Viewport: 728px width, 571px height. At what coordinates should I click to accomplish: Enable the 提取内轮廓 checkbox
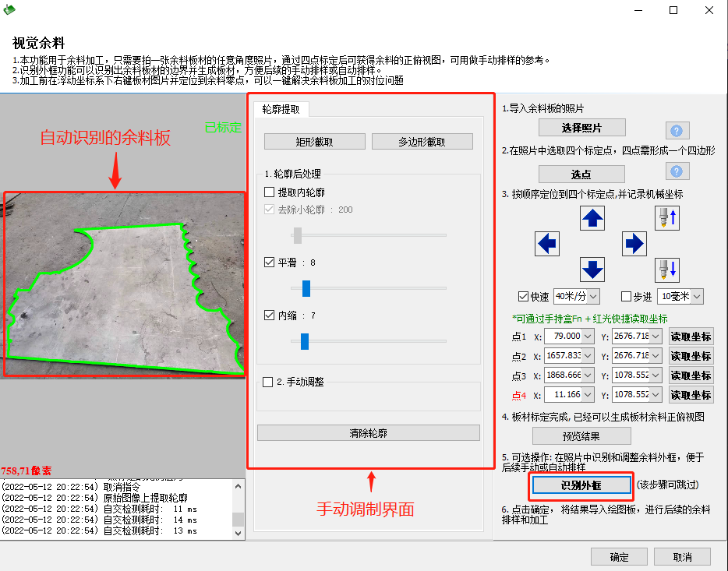[x=270, y=192]
